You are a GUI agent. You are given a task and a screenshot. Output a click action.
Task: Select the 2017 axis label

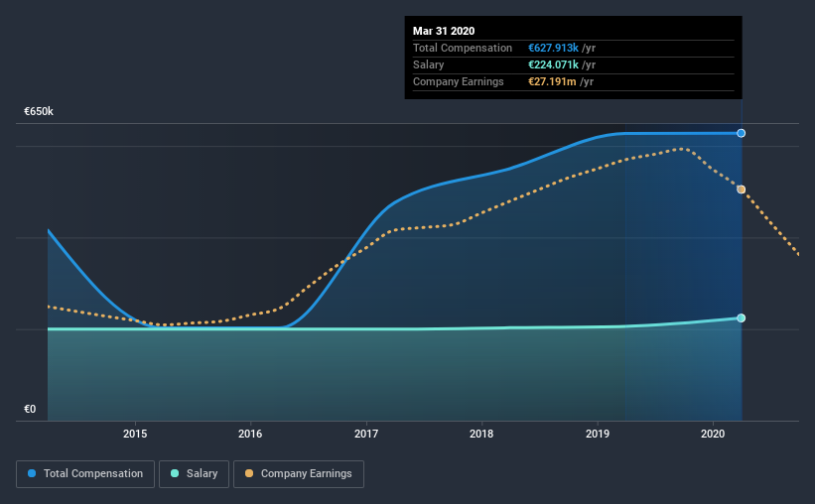[x=366, y=434]
